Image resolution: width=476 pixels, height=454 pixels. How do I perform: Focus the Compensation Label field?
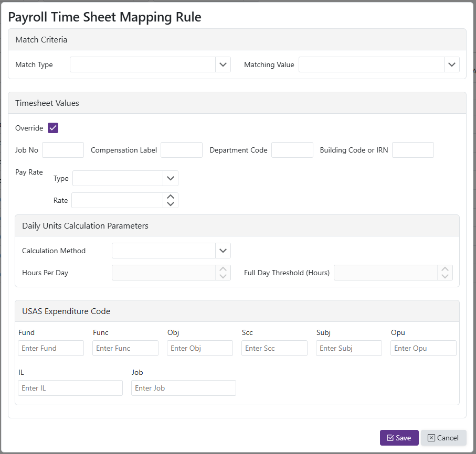pos(182,150)
